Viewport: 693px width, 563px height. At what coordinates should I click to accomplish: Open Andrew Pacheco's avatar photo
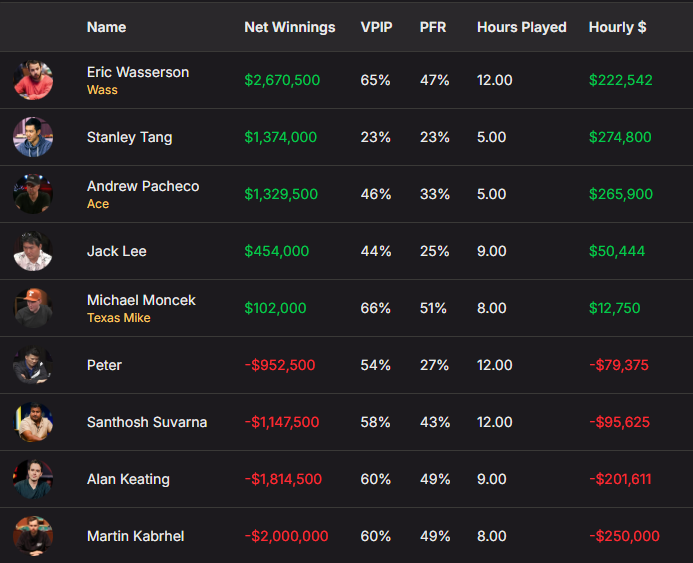[x=33, y=194]
